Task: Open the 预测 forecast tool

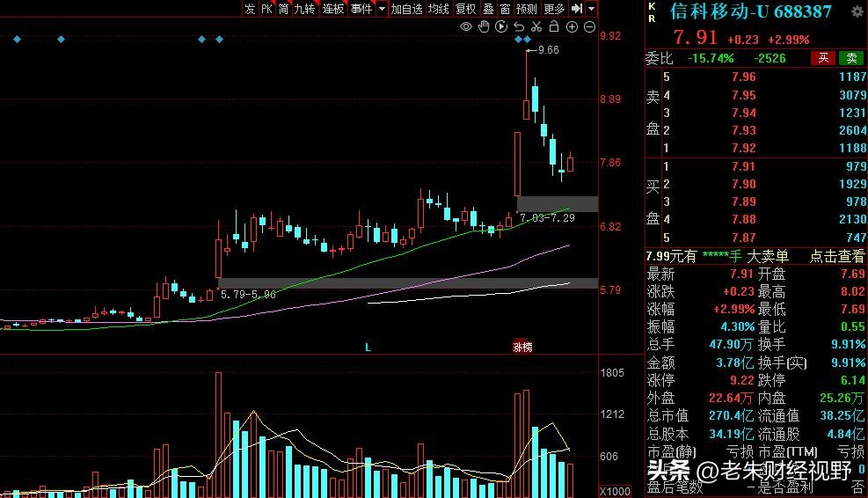Action: [527, 9]
